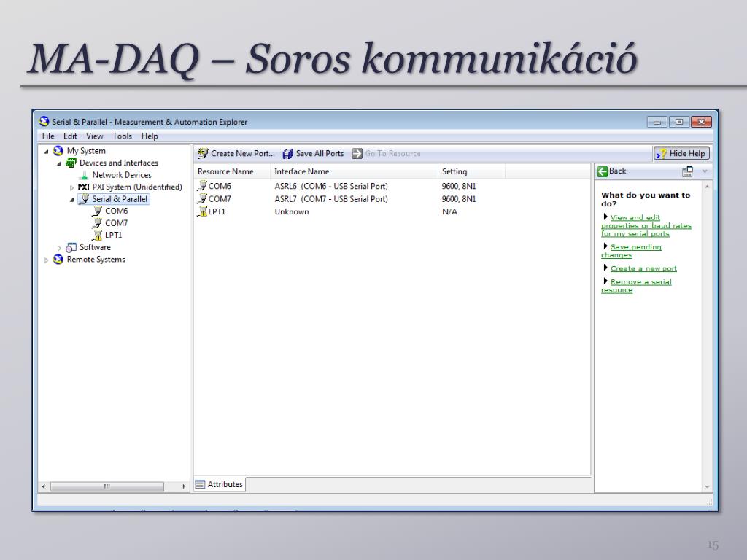
Task: Expand the Remote Systems tree node
Action: pos(46,260)
